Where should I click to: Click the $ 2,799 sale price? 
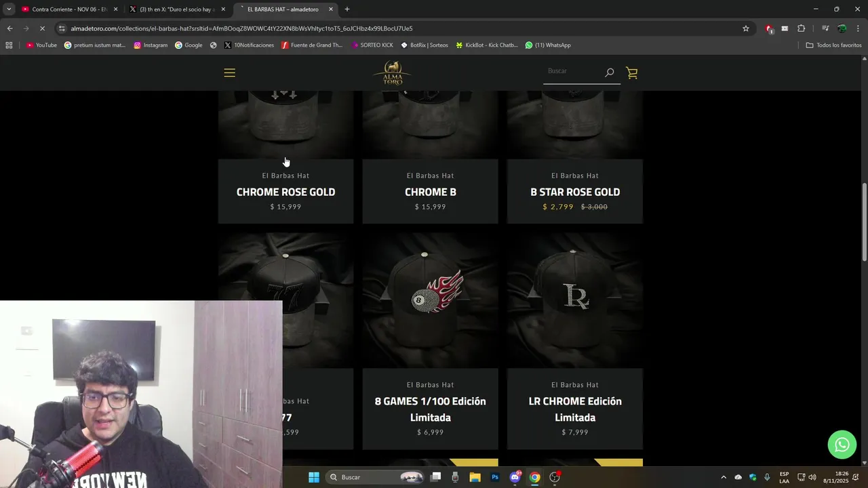558,207
